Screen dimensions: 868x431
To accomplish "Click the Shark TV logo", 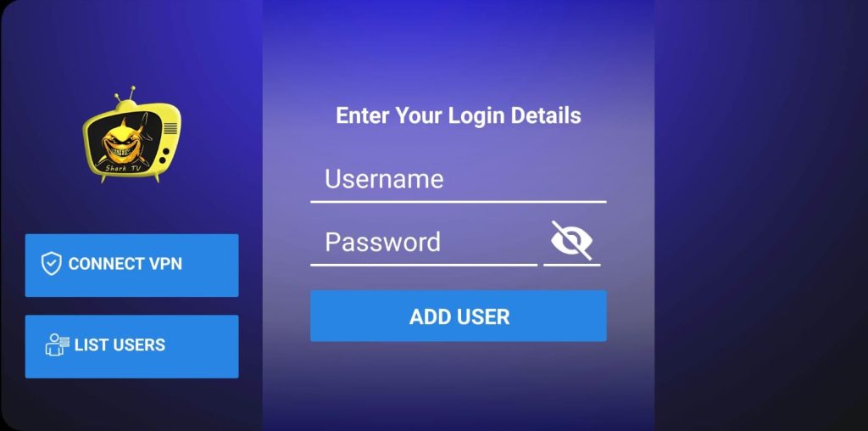I will (131, 135).
